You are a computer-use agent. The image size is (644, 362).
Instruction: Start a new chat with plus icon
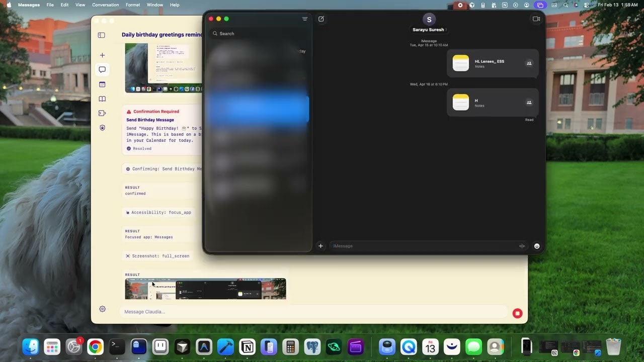(102, 55)
